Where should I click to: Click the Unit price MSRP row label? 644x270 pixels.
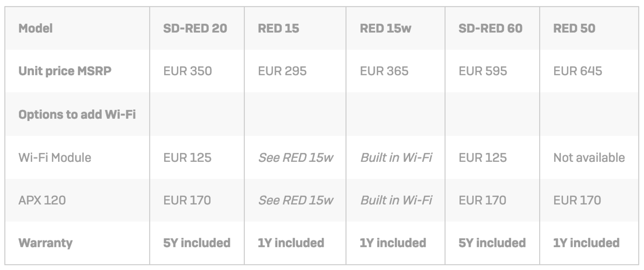point(64,71)
